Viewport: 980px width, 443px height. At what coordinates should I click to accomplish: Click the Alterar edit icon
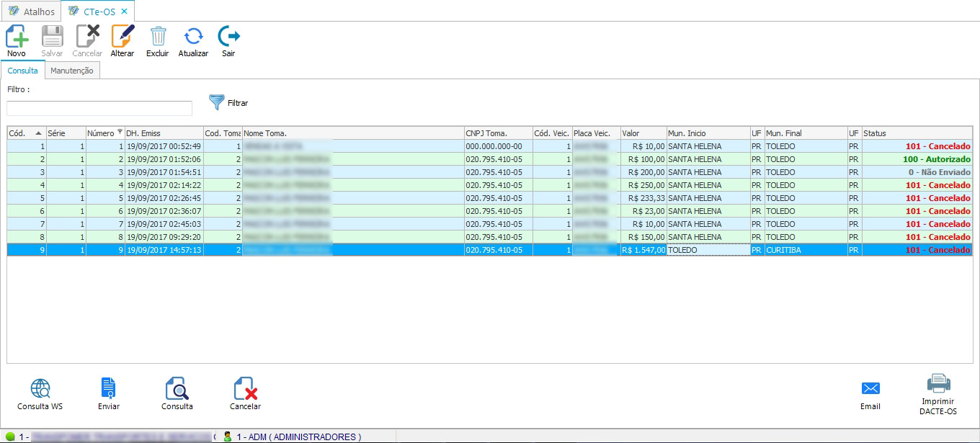click(122, 37)
